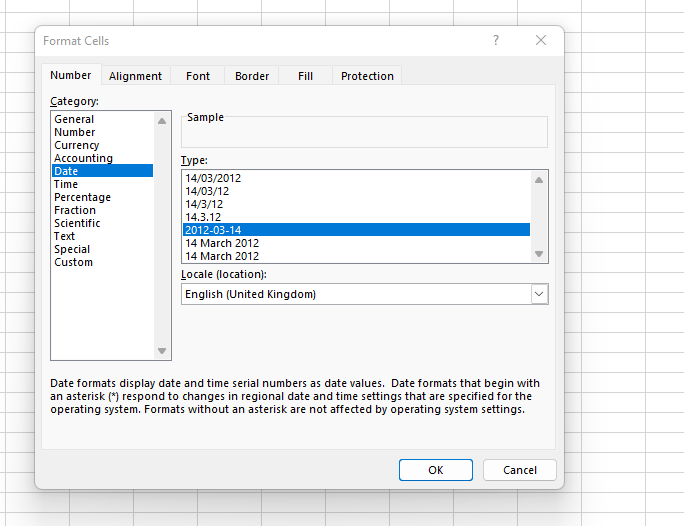Pick the 14.3.12 date format

pyautogui.click(x=203, y=217)
